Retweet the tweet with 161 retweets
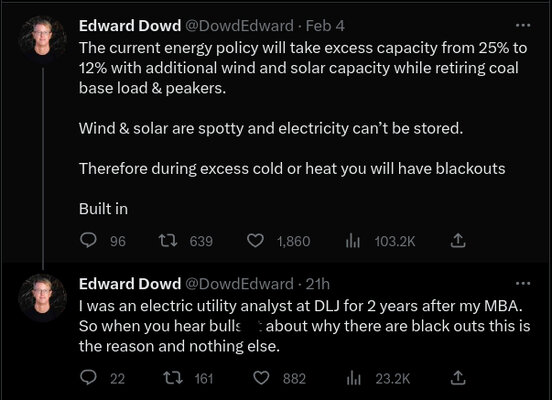 (173, 379)
